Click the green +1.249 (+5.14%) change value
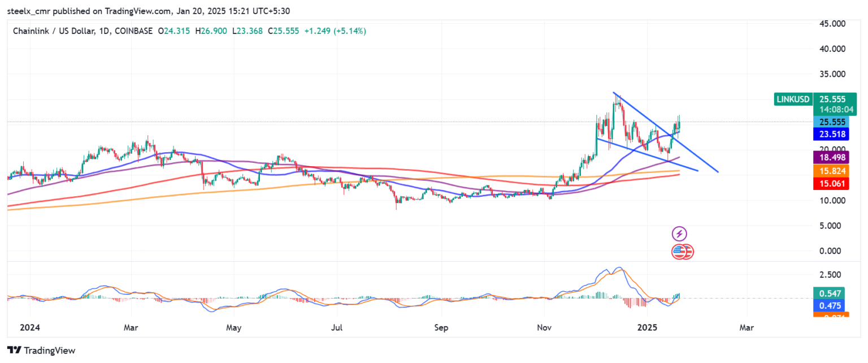The image size is (868, 363). pyautogui.click(x=335, y=31)
